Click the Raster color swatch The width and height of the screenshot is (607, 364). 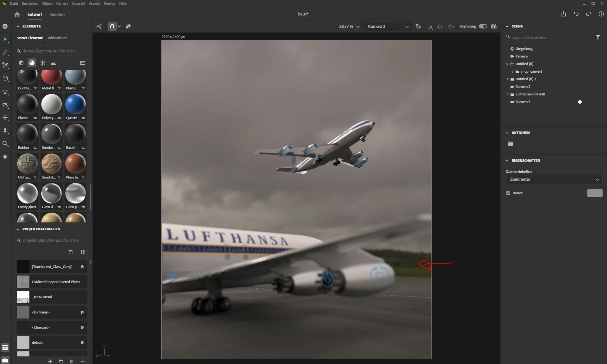595,193
